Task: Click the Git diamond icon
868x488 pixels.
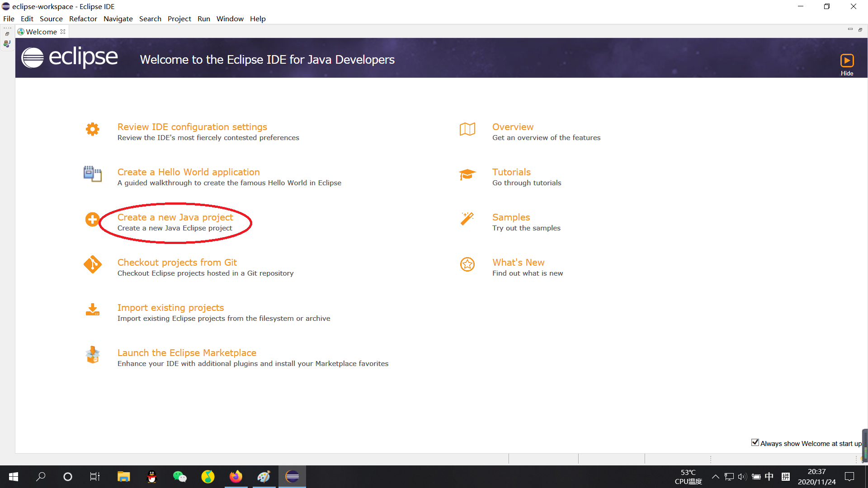Action: pyautogui.click(x=92, y=264)
